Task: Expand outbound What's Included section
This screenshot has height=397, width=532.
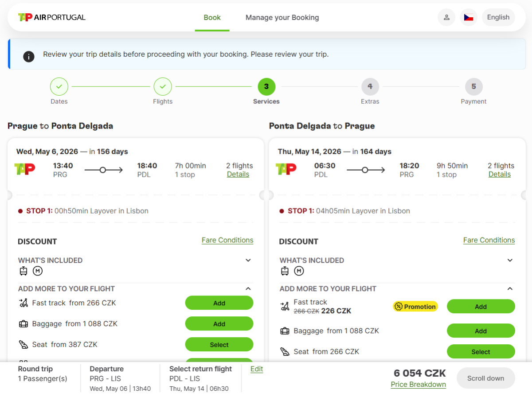Action: tap(248, 261)
